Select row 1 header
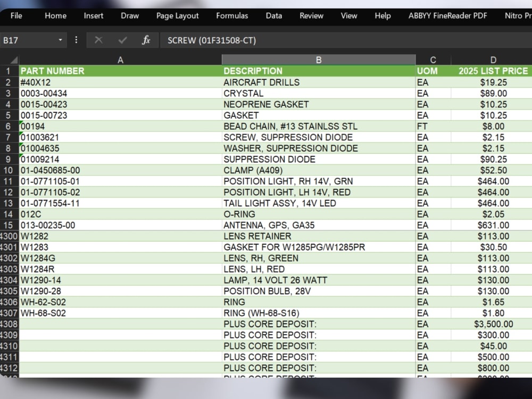Screen dimensions: 532x399 coord(9,71)
